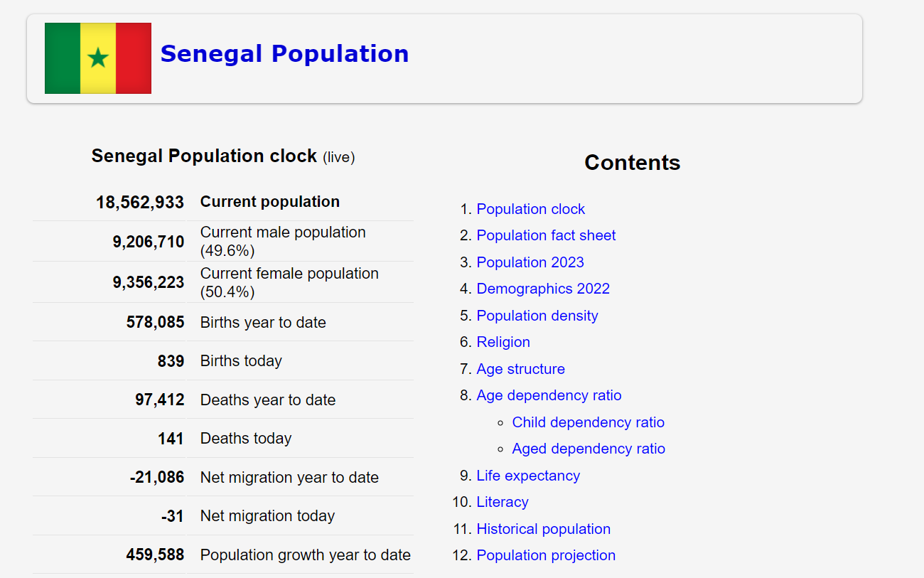Open Population projection contents link
The image size is (924, 578).
546,555
